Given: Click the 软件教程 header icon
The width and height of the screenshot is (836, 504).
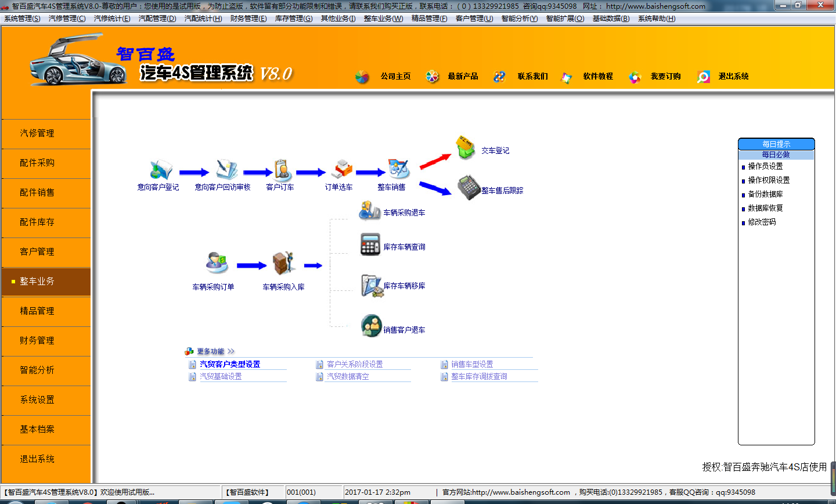Looking at the screenshot, I should [566, 77].
